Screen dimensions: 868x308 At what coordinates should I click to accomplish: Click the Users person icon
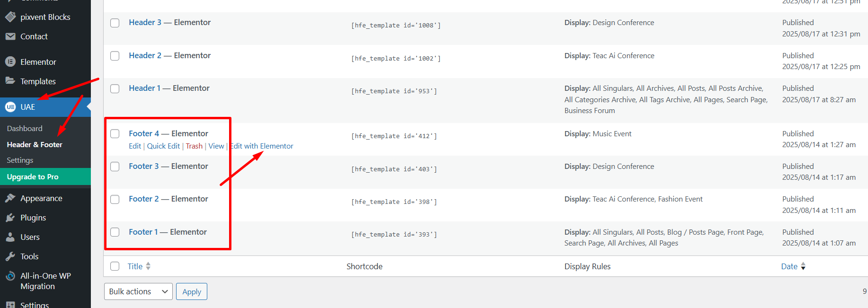coord(10,237)
